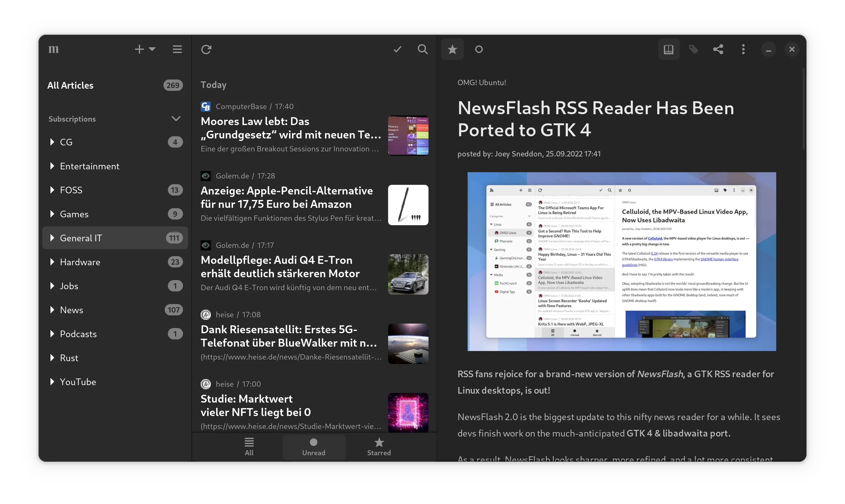Click the Miniflux account logo icon
The image size is (845, 504).
(x=54, y=50)
